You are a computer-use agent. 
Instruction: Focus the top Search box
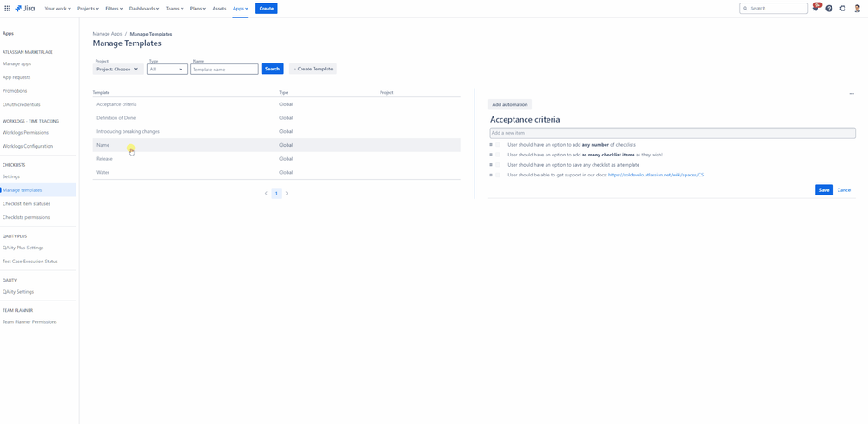point(773,9)
